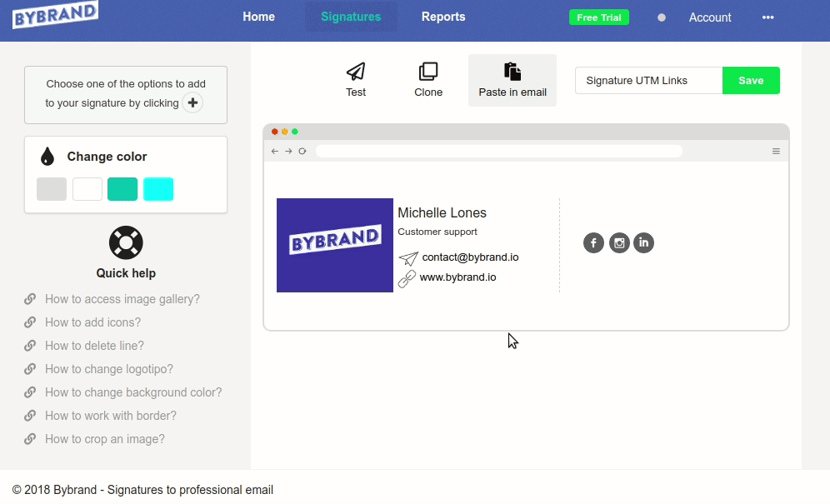
Task: Open 'How to change logotipo?' link
Action: pyautogui.click(x=109, y=369)
